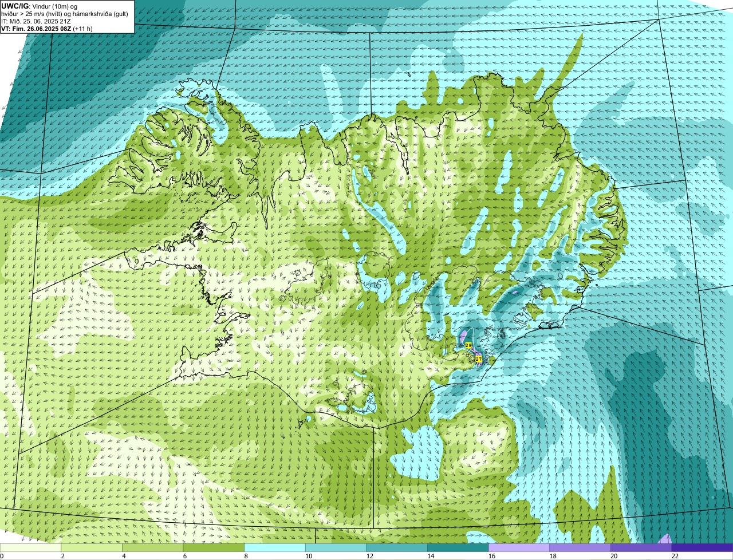This screenshot has width=733, height=560.
Task: Click the 20–22 m/s violet legend swatch
Action: pyautogui.click(x=641, y=547)
